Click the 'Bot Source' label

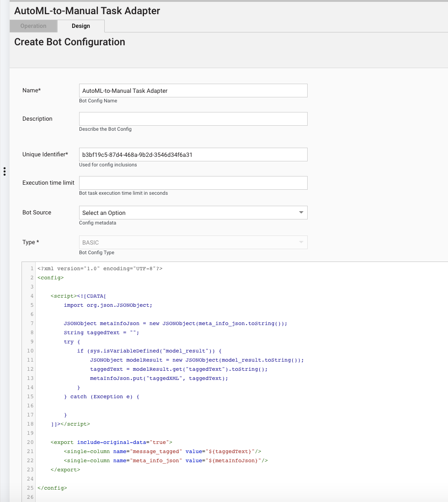click(x=37, y=212)
